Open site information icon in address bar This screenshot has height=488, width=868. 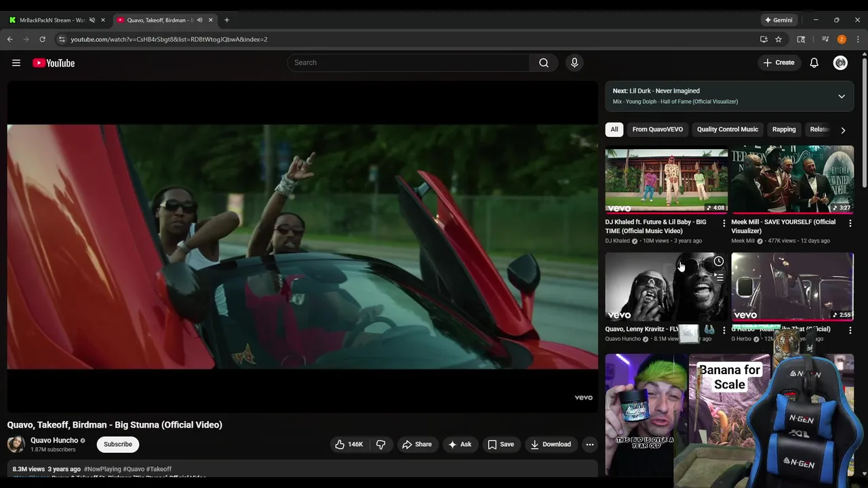(62, 39)
